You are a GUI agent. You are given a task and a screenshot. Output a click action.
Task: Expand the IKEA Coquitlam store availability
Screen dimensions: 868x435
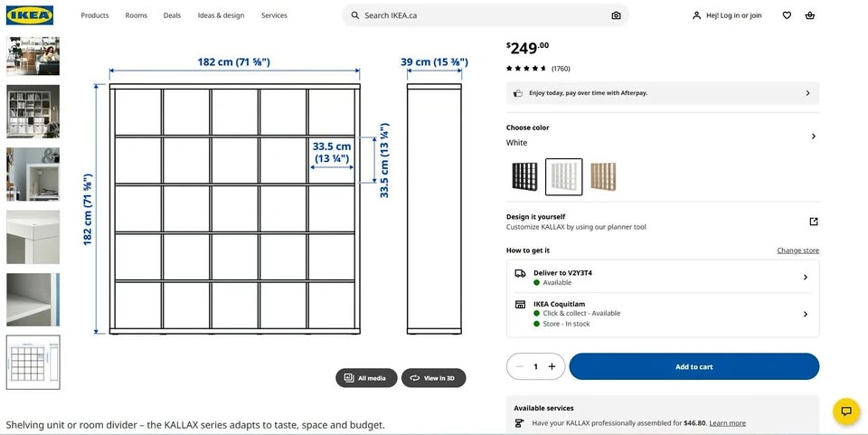pyautogui.click(x=663, y=314)
